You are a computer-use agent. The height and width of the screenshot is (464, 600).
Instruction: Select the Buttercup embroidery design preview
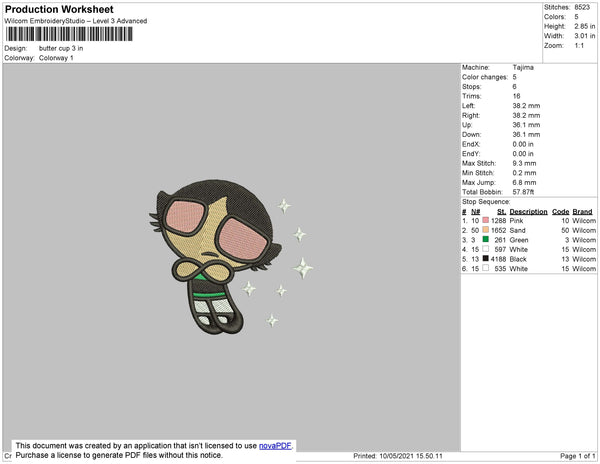231,257
